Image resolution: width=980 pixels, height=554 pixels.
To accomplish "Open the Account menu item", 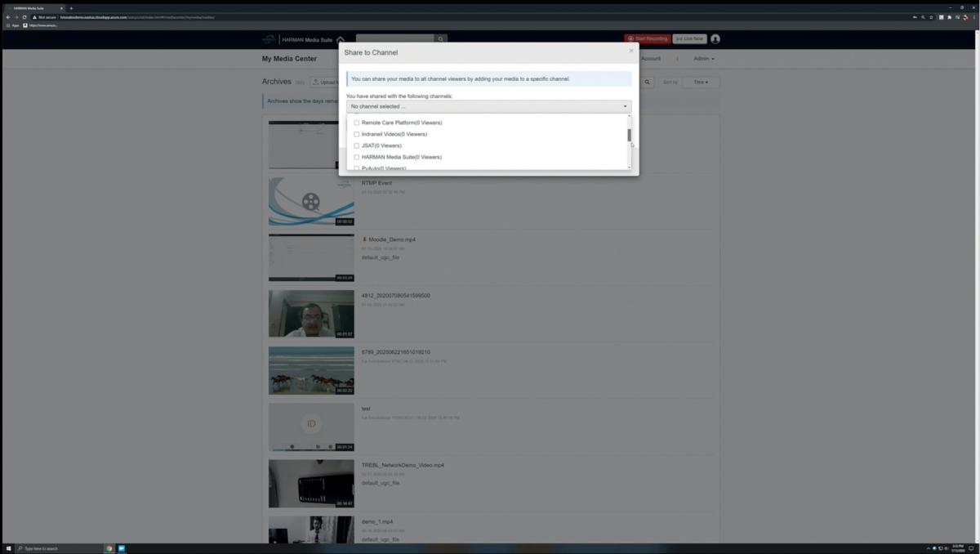I will pos(651,59).
